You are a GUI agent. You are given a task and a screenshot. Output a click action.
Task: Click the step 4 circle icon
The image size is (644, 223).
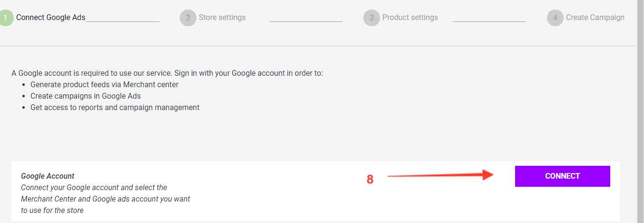coord(555,18)
